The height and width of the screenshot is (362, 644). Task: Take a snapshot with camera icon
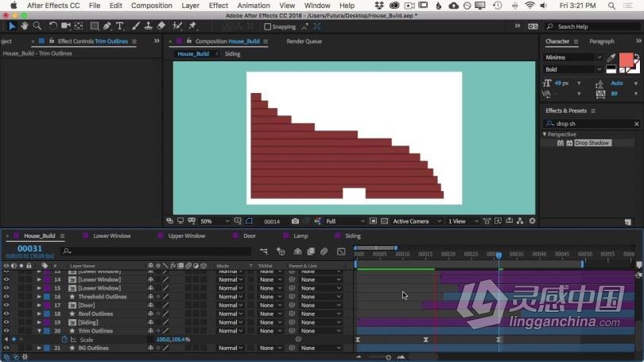point(295,221)
